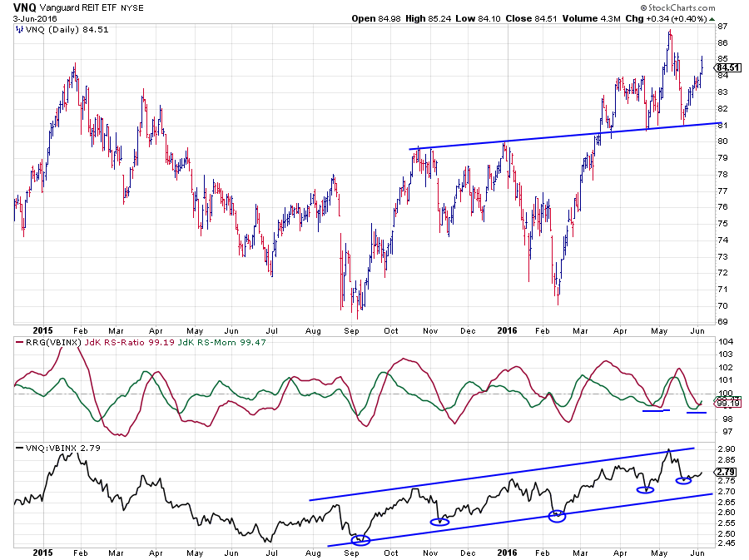Click the short blue underline under the late-May RS-Mom low
Image resolution: width=749 pixels, height=560 pixels.
tap(697, 413)
